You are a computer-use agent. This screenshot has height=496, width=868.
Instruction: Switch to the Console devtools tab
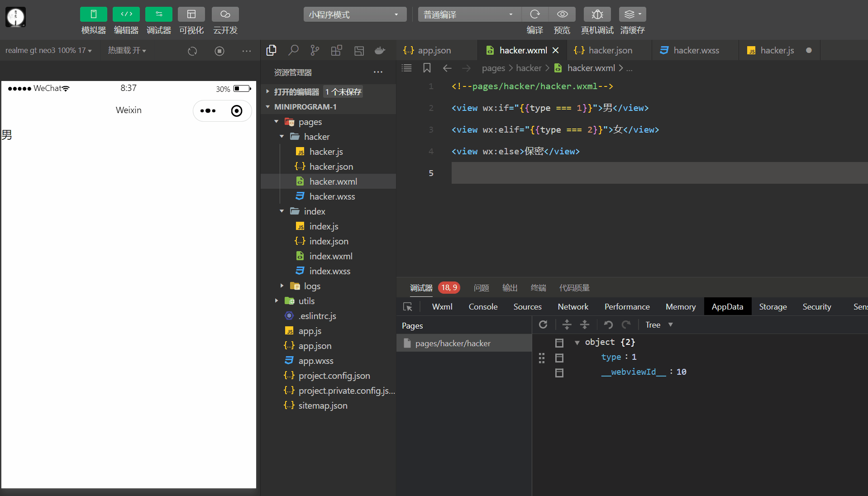point(483,307)
